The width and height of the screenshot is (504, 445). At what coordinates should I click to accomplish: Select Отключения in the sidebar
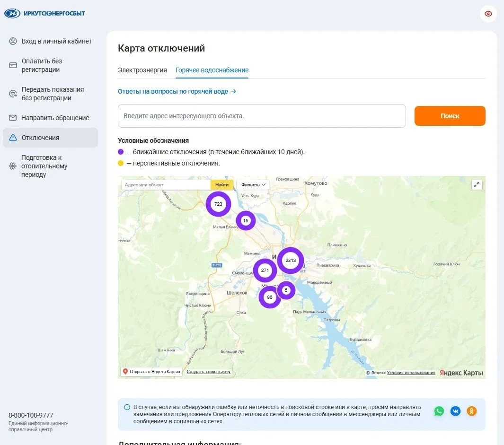(x=51, y=138)
